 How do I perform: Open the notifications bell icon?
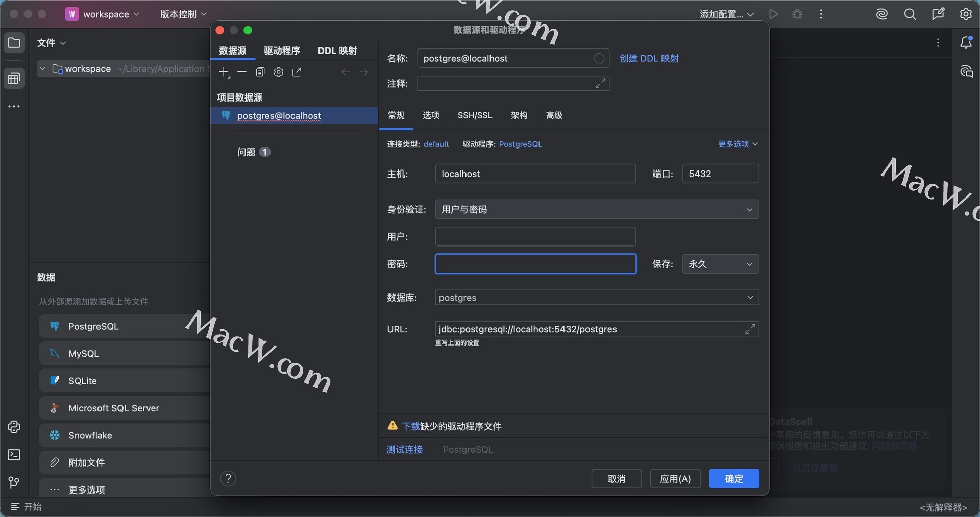(966, 43)
